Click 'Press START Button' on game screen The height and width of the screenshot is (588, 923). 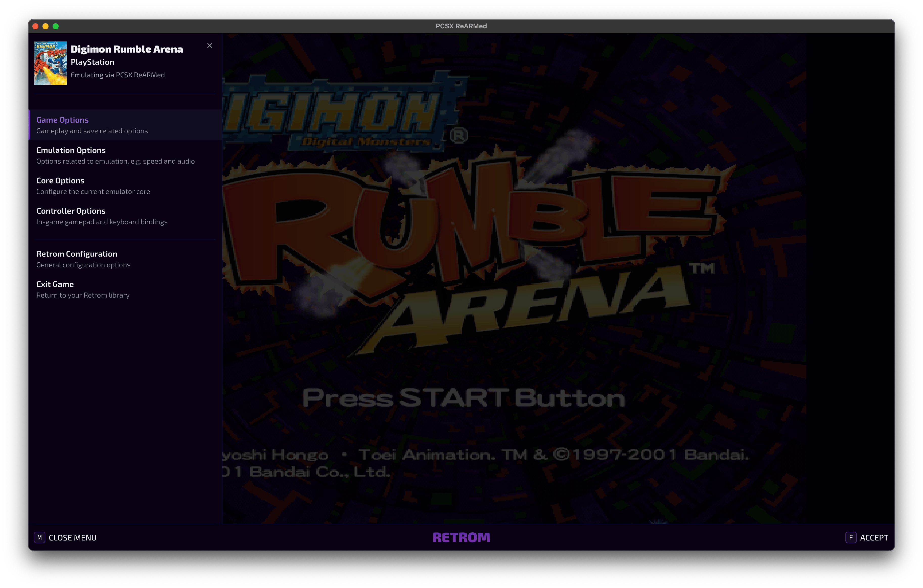click(x=464, y=397)
